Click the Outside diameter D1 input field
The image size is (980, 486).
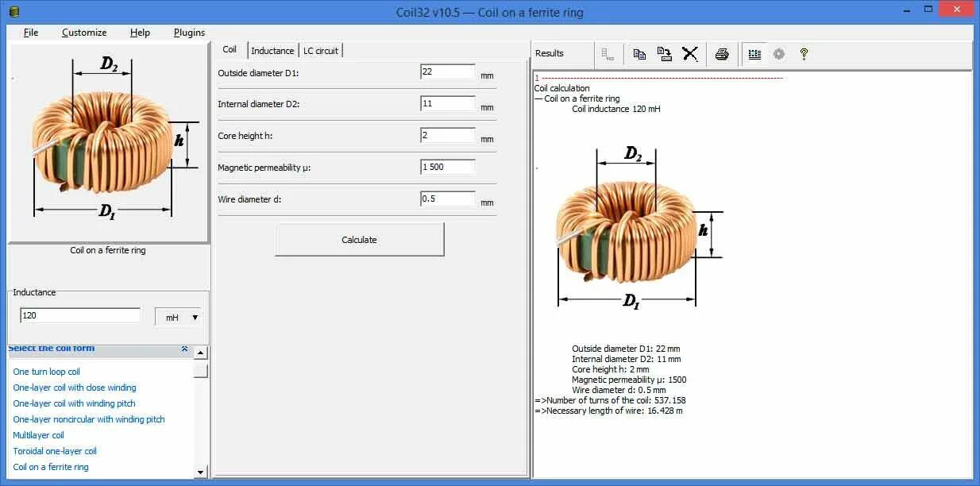click(x=448, y=71)
